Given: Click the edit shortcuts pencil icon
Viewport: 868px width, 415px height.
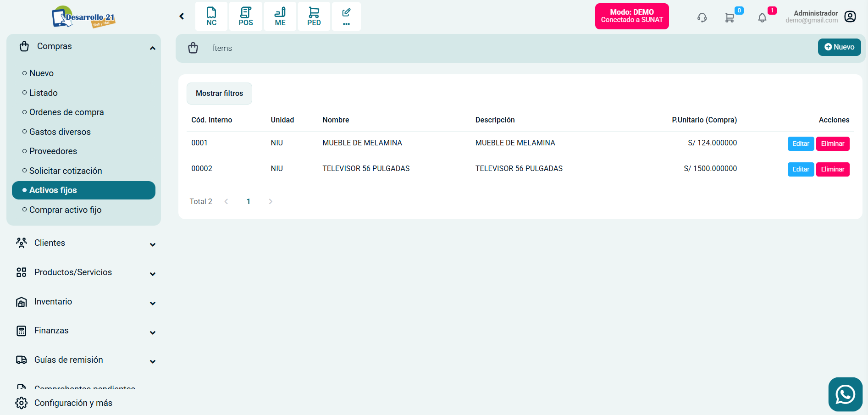Looking at the screenshot, I should point(346,17).
